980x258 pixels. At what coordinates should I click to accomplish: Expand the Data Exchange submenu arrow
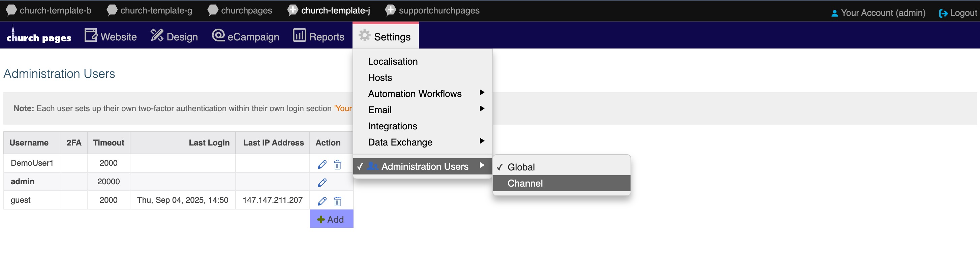pos(482,141)
